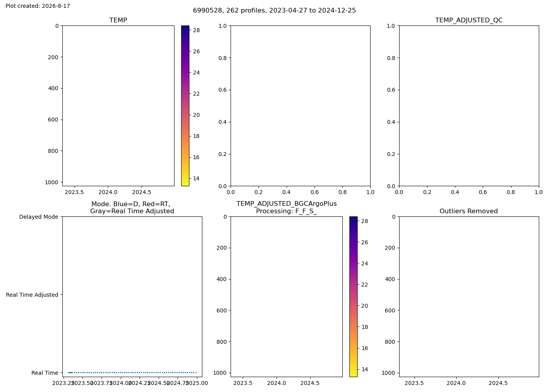Click the 'Delayed Mode' y-axis label
Image resolution: width=549 pixels, height=392 pixels.
38,217
